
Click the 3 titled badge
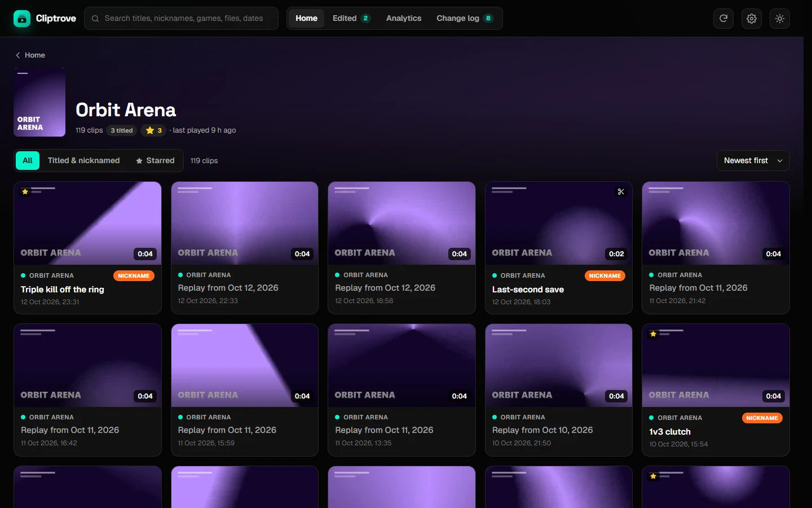[122, 130]
